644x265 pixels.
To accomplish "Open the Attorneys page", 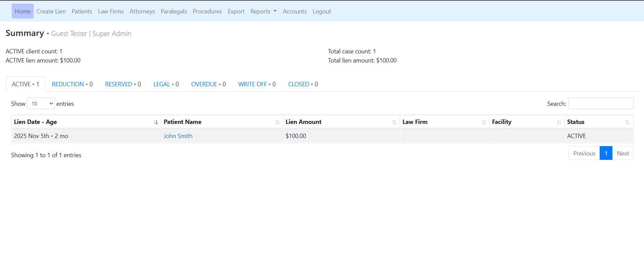I will [x=142, y=11].
